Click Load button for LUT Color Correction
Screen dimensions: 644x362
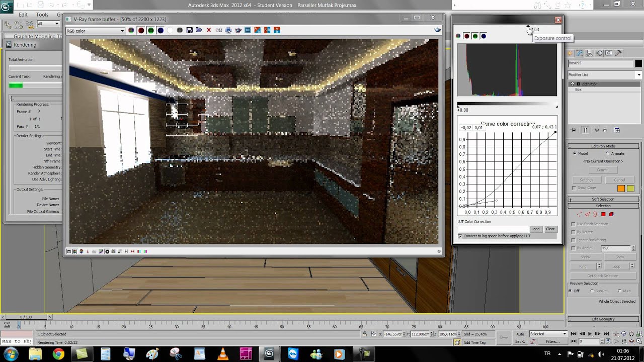coord(535,229)
